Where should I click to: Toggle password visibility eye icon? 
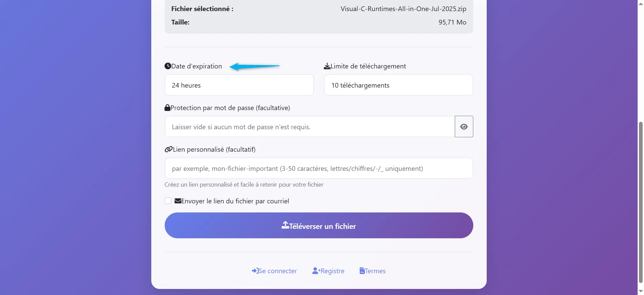(464, 127)
